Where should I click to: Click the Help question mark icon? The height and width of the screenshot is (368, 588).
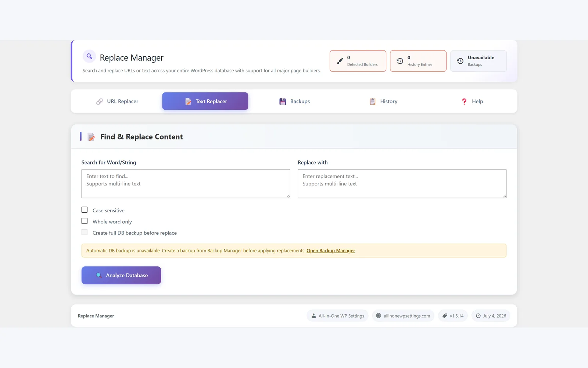pyautogui.click(x=464, y=102)
